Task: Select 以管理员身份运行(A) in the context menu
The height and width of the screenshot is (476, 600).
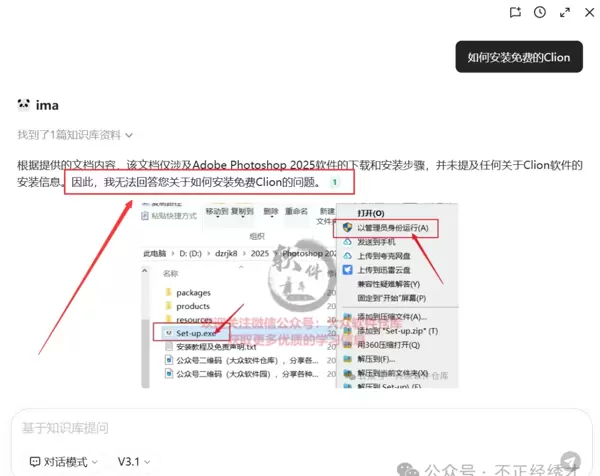Action: click(x=392, y=228)
